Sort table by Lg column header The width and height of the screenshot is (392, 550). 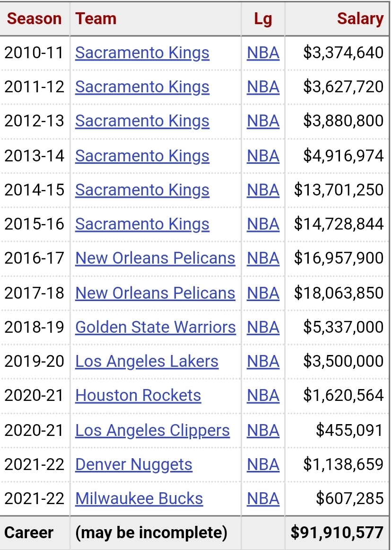(263, 18)
